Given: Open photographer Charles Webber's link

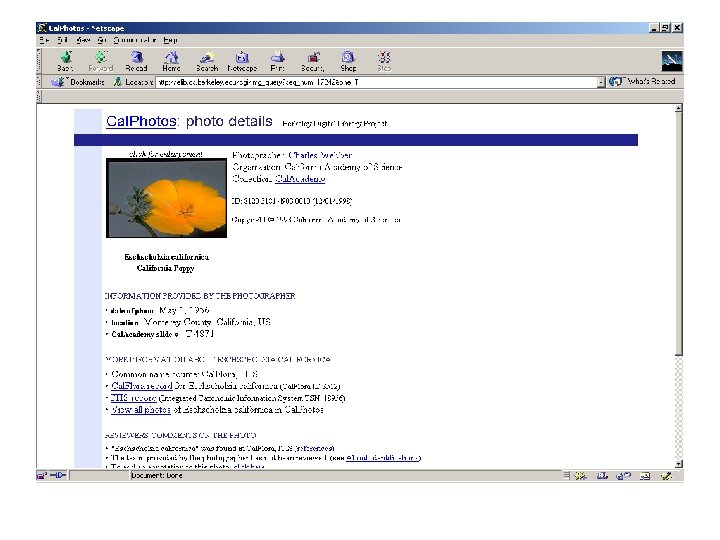Looking at the screenshot, I should click(320, 155).
